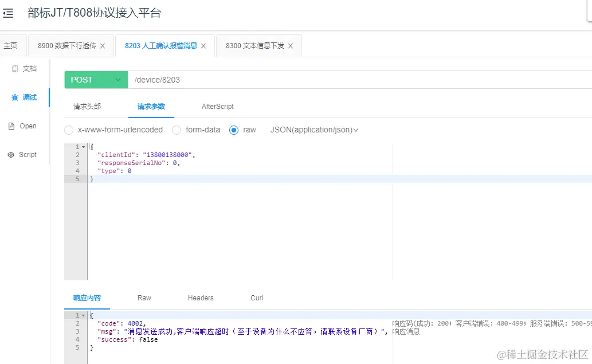Click the 调试 bug icon
592x364 pixels.
click(15, 97)
